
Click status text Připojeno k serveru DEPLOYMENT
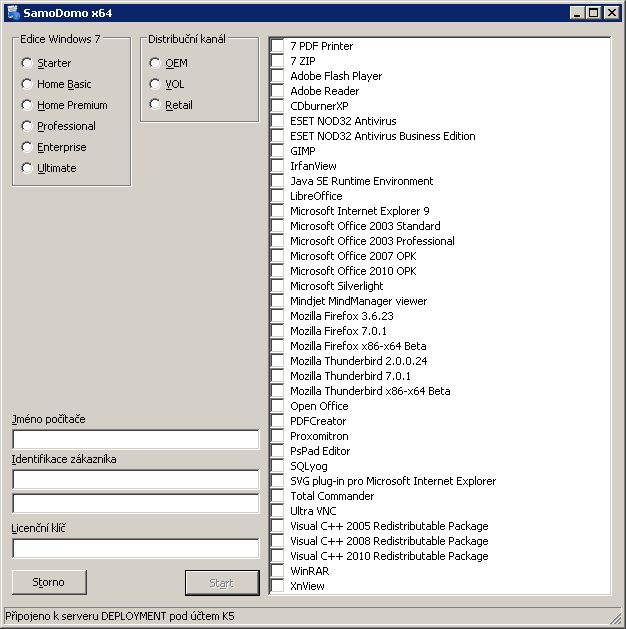(x=120, y=616)
